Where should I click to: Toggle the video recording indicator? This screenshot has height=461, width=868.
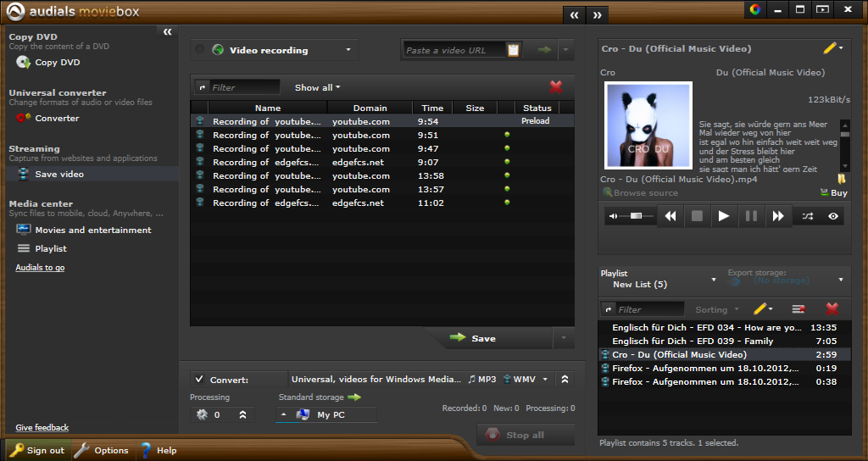point(200,50)
